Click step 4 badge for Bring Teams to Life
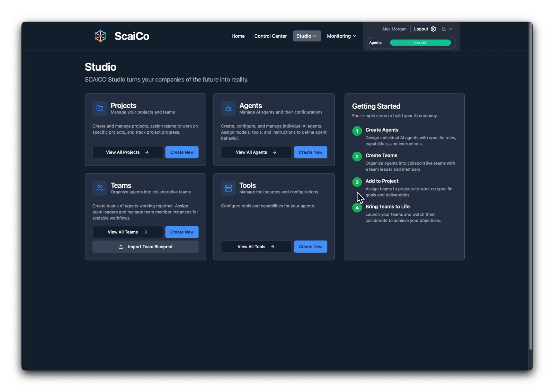 tap(357, 207)
